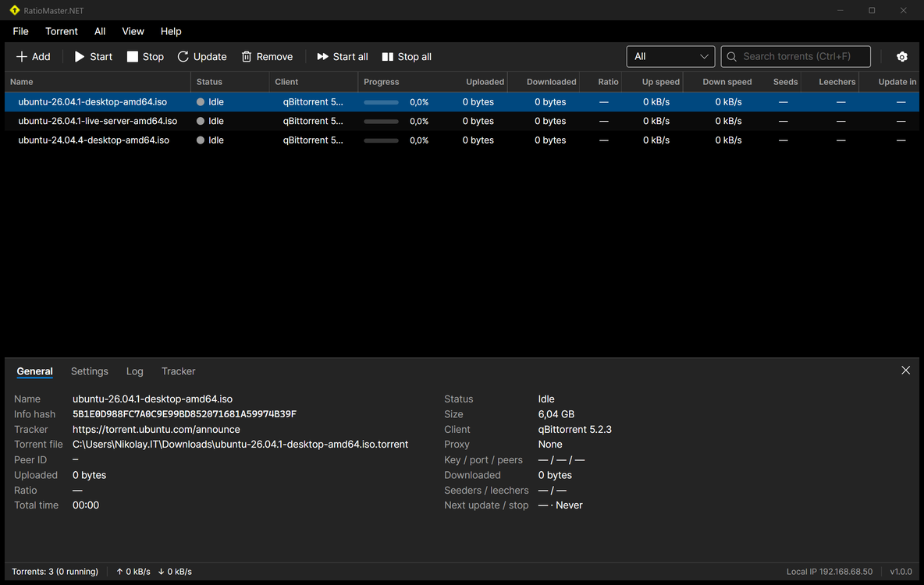
Task: Click the Proxy value None
Action: [550, 444]
